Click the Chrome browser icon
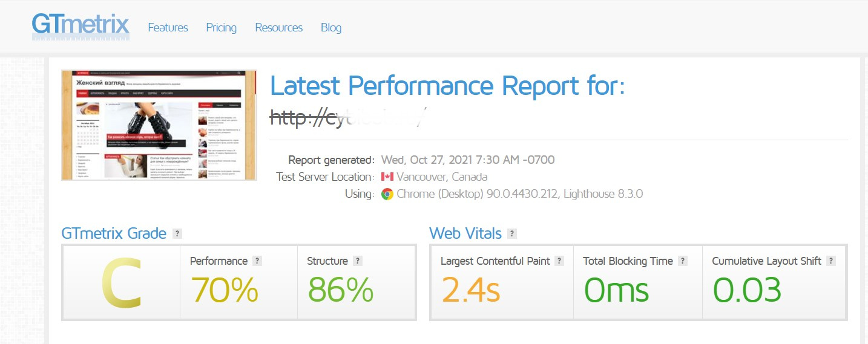This screenshot has height=344, width=868. tap(387, 194)
